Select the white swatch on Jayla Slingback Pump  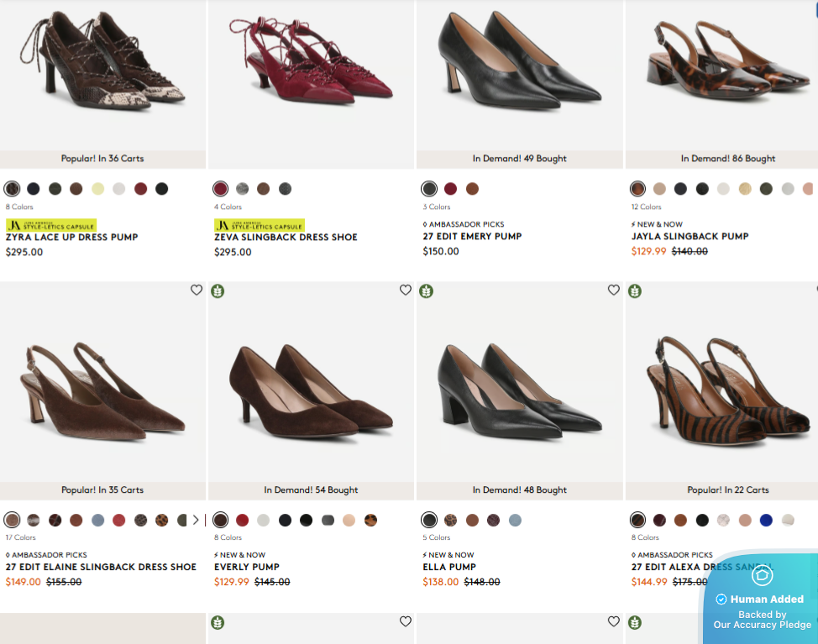pos(723,189)
